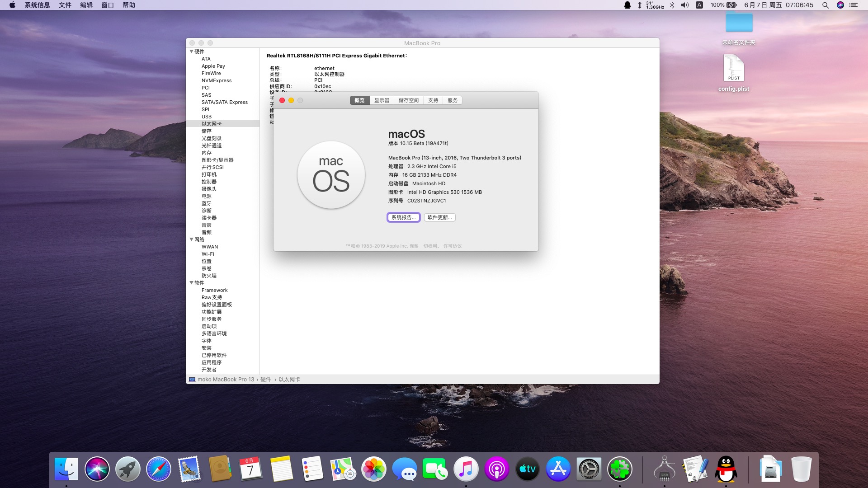Screen dimensions: 868x488
Task: Open Spotlight search in menu bar
Action: pos(826,5)
